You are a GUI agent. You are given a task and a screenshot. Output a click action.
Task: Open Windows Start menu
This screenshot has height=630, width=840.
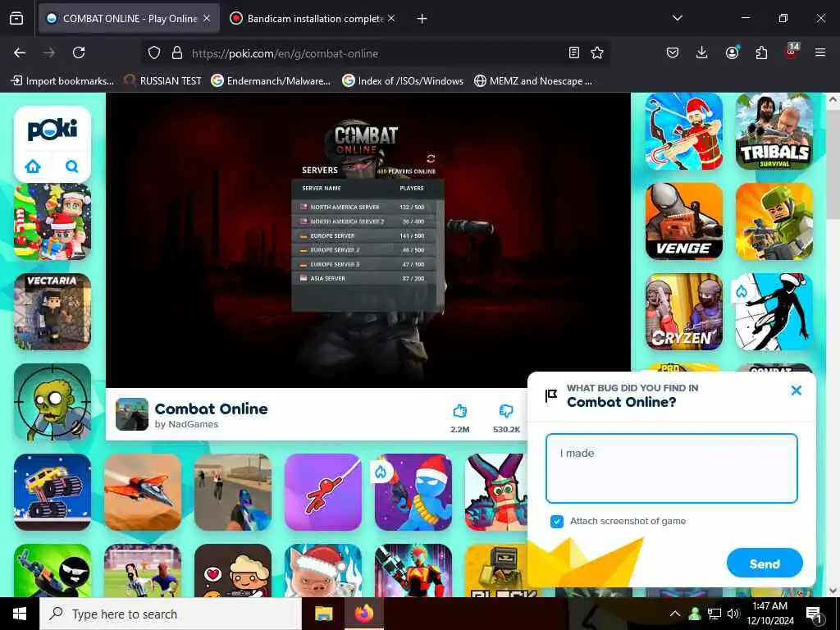point(20,614)
